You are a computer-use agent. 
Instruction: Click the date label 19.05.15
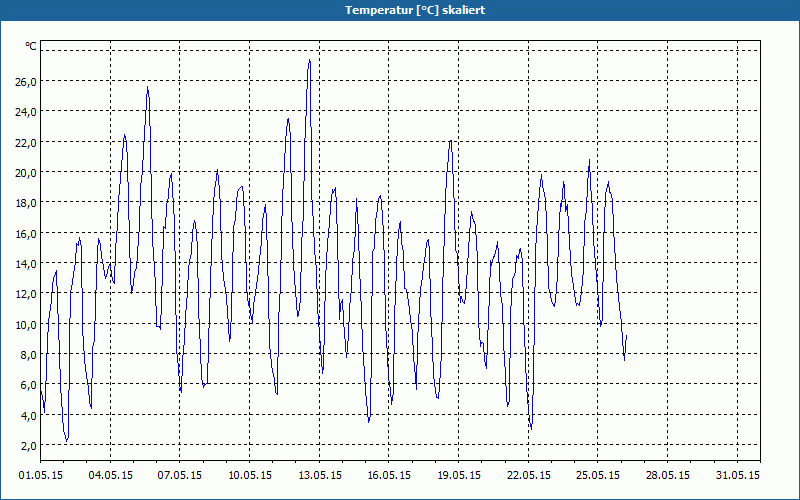[459, 475]
